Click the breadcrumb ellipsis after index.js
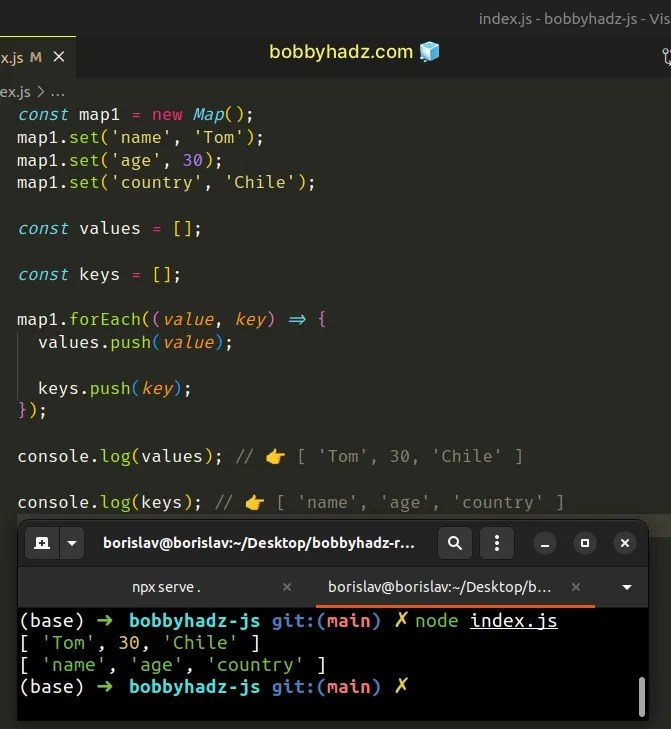 pyautogui.click(x=58, y=92)
